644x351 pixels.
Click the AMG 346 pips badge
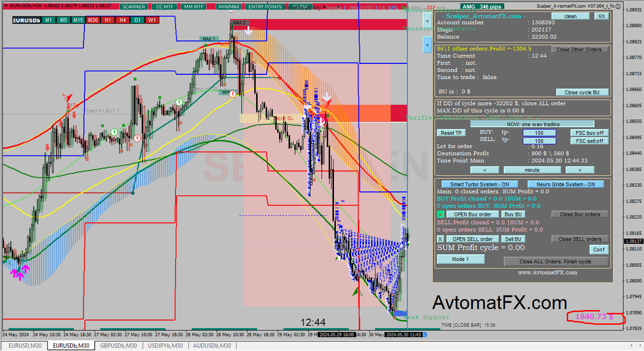(482, 6)
